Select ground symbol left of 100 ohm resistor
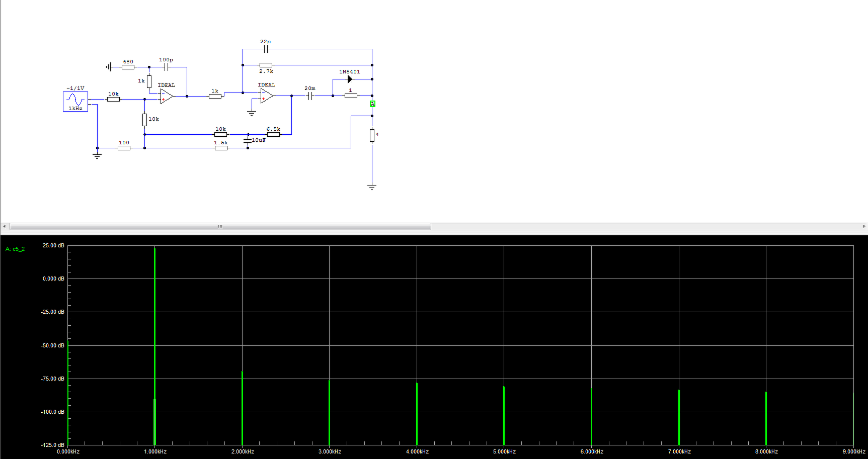The width and height of the screenshot is (868, 459). [x=97, y=156]
